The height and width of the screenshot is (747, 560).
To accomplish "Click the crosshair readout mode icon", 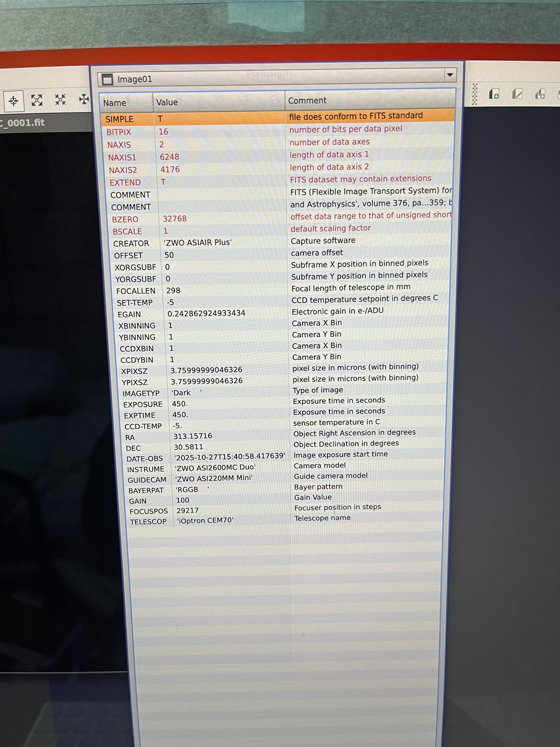I will 14,101.
